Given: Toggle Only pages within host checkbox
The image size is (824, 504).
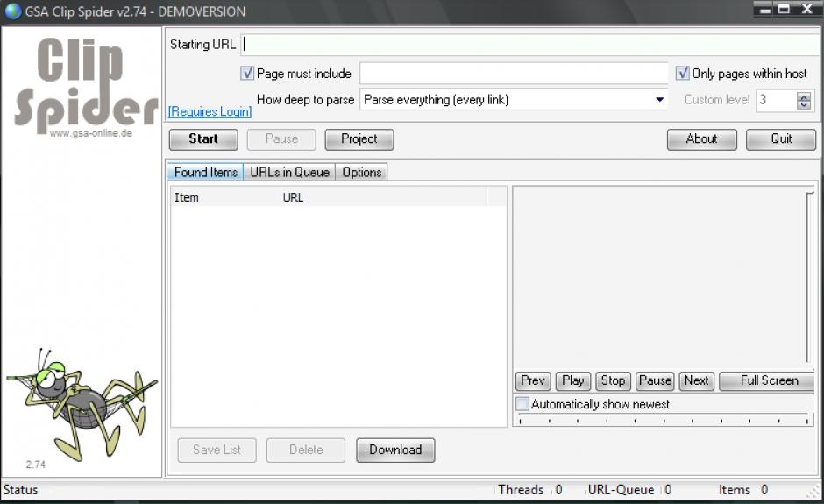Looking at the screenshot, I should (682, 73).
